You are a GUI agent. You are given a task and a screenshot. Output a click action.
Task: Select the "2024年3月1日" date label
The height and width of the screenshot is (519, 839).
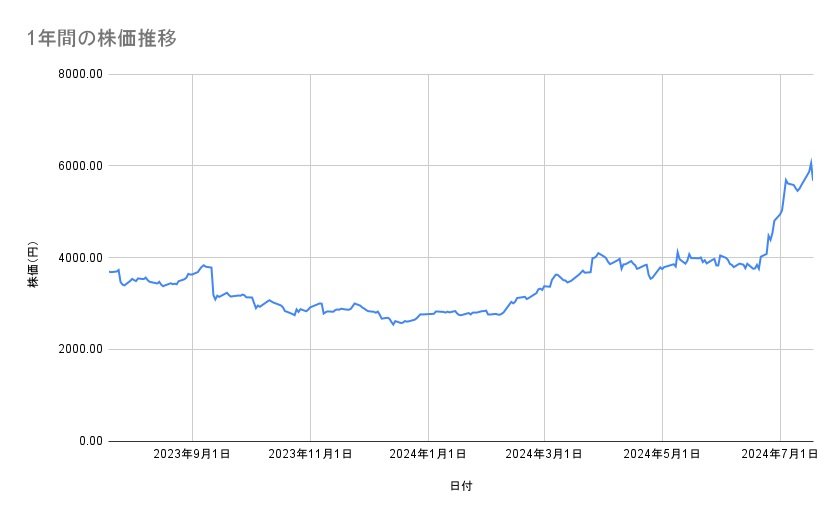[545, 454]
